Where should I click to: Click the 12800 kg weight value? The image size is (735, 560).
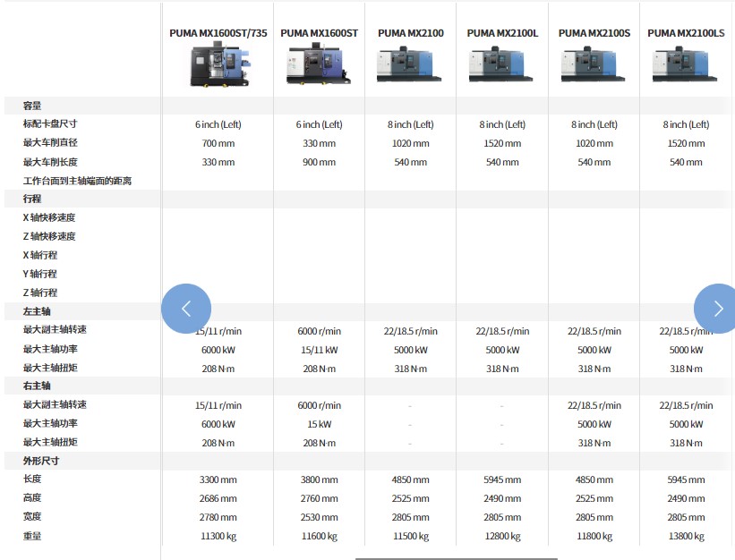(502, 536)
